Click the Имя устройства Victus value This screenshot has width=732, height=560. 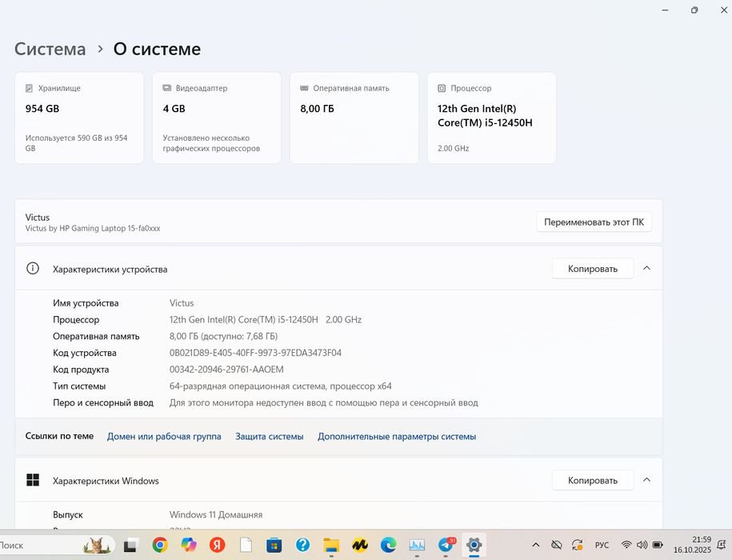coord(182,303)
